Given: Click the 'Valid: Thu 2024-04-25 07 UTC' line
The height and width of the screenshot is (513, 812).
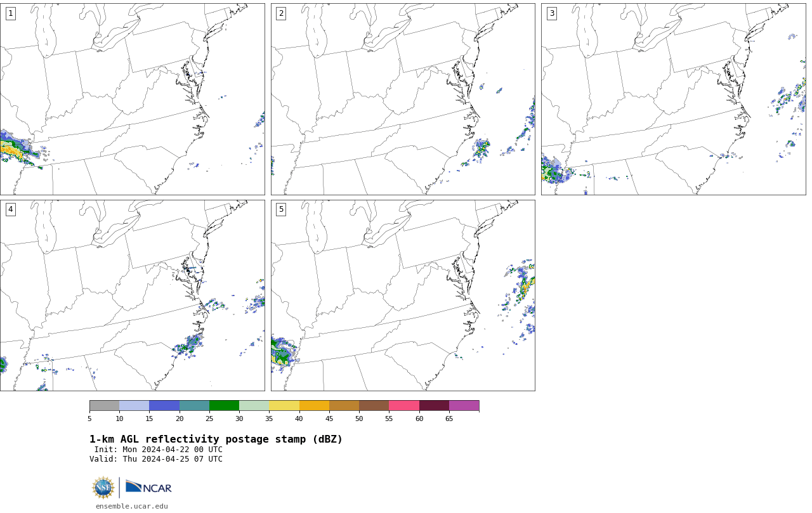Looking at the screenshot, I should pyautogui.click(x=156, y=459).
